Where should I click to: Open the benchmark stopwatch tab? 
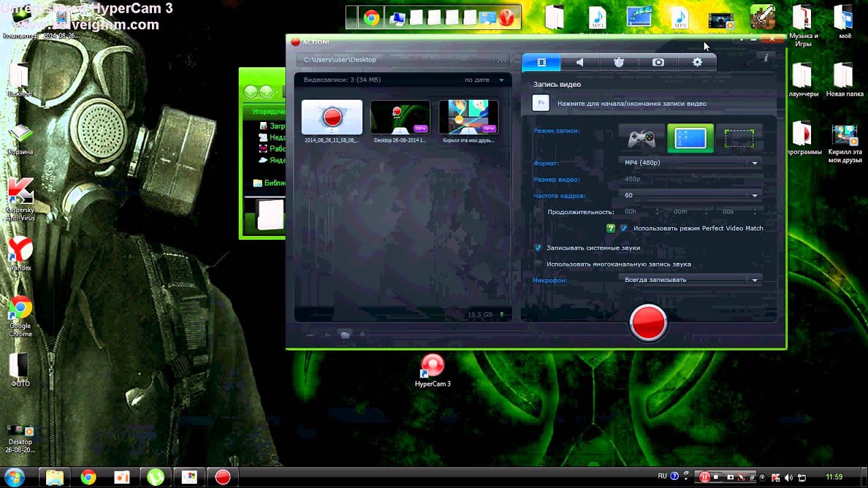tap(619, 62)
